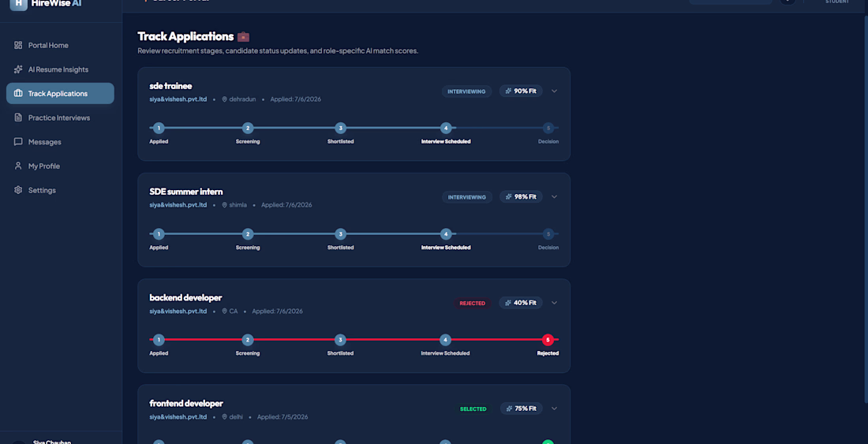Click step 1 Applied on sde trainee tracker

[159, 129]
